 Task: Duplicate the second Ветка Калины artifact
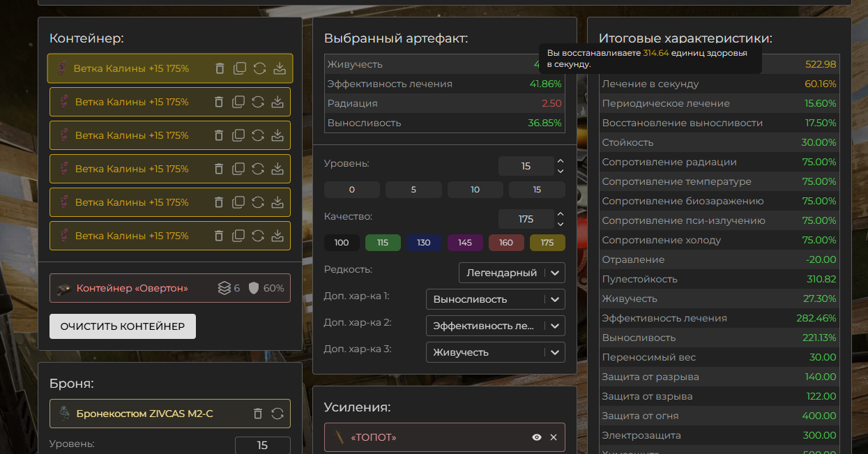pos(238,102)
